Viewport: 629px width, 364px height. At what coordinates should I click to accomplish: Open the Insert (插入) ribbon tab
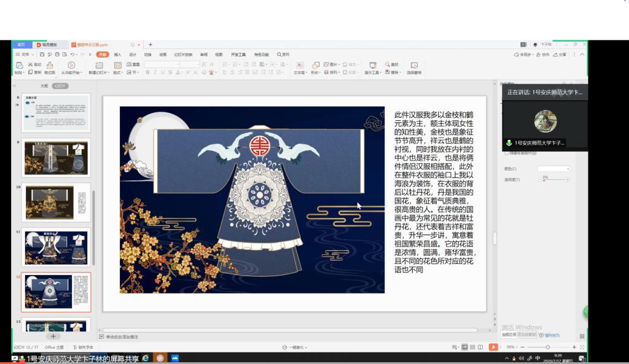117,55
